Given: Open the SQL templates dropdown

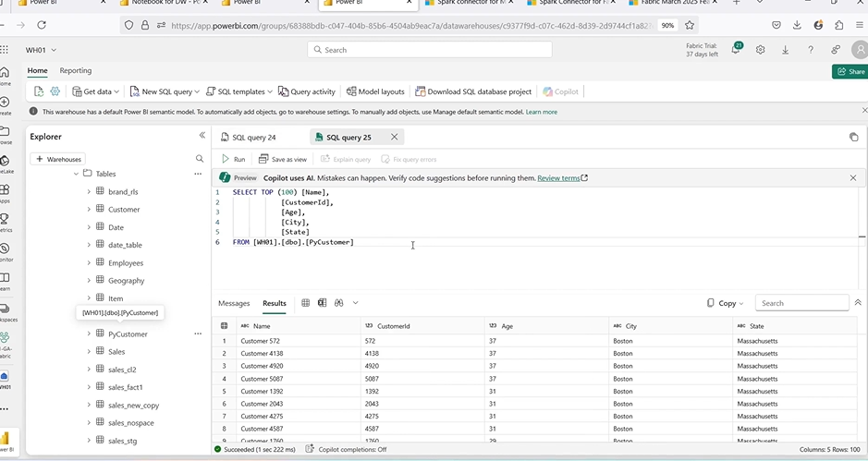Looking at the screenshot, I should (239, 91).
